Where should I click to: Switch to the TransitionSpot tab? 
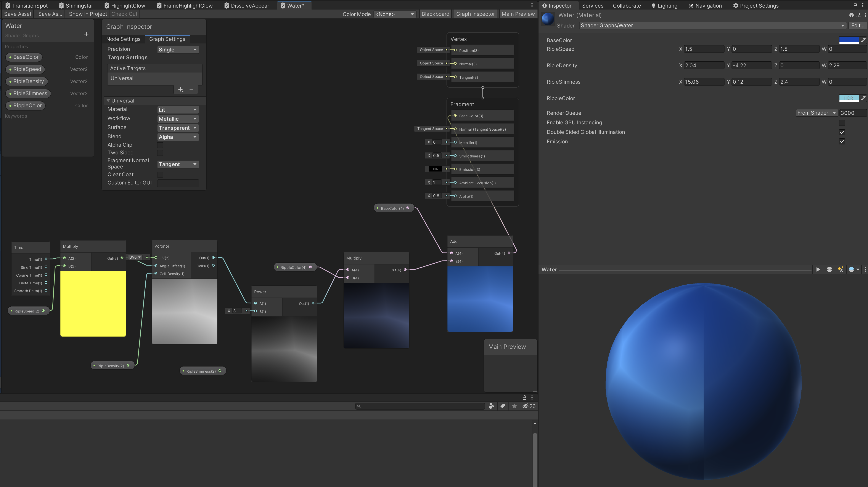coord(27,5)
